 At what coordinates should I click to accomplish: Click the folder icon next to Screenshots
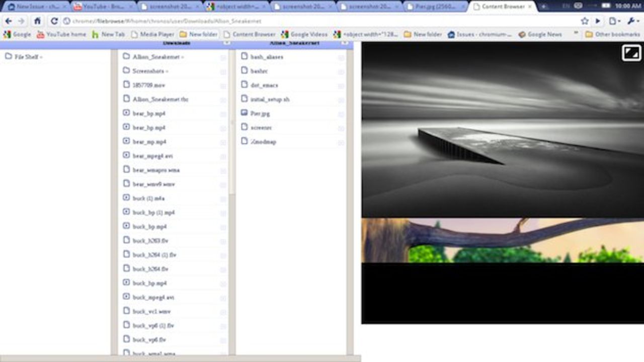pyautogui.click(x=126, y=70)
